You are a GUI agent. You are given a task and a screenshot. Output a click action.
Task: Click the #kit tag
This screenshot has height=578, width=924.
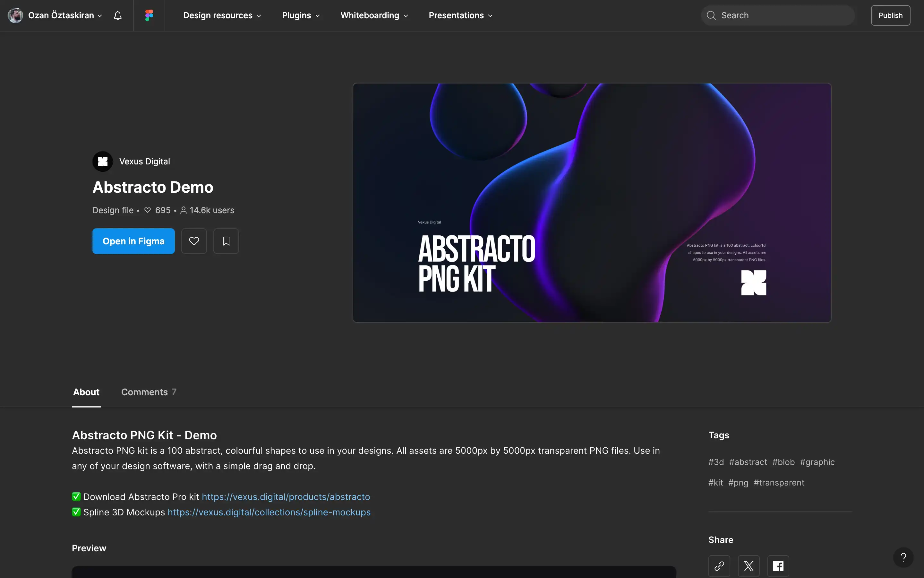[715, 482]
